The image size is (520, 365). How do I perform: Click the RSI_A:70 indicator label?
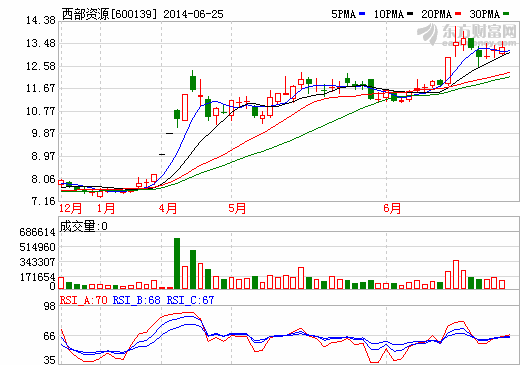[84, 300]
